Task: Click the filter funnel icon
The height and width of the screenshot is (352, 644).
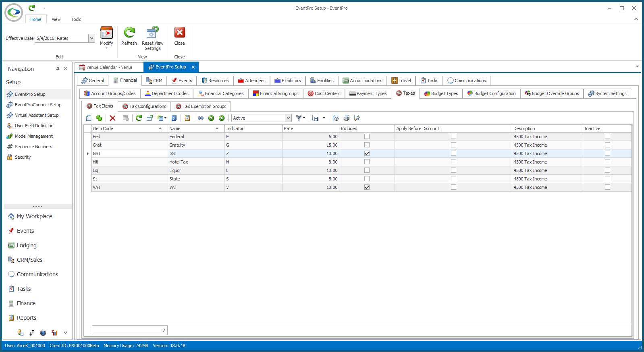Action: [x=299, y=118]
